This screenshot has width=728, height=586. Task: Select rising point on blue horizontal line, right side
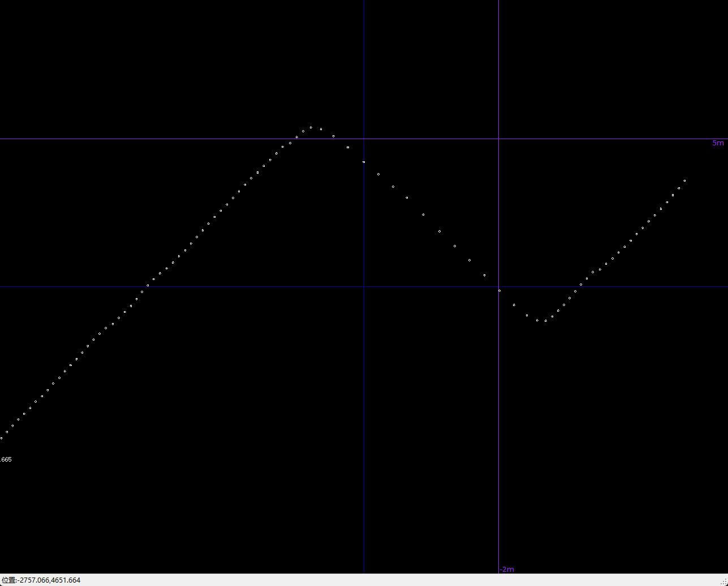coord(581,285)
